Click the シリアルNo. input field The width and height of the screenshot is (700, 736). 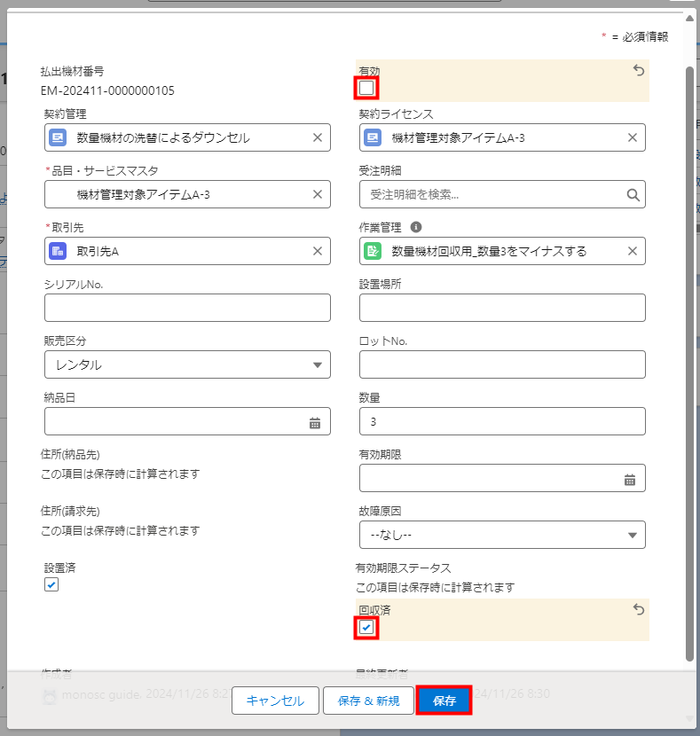(187, 308)
